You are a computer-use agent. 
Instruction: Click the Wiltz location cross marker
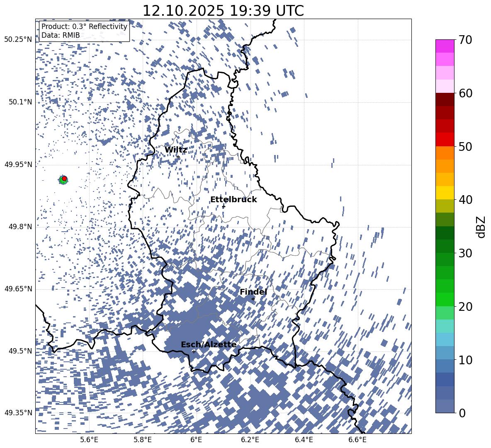tap(178, 157)
